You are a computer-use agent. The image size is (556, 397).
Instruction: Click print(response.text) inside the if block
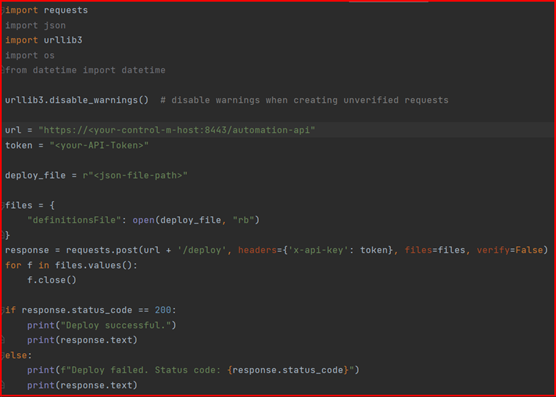82,340
